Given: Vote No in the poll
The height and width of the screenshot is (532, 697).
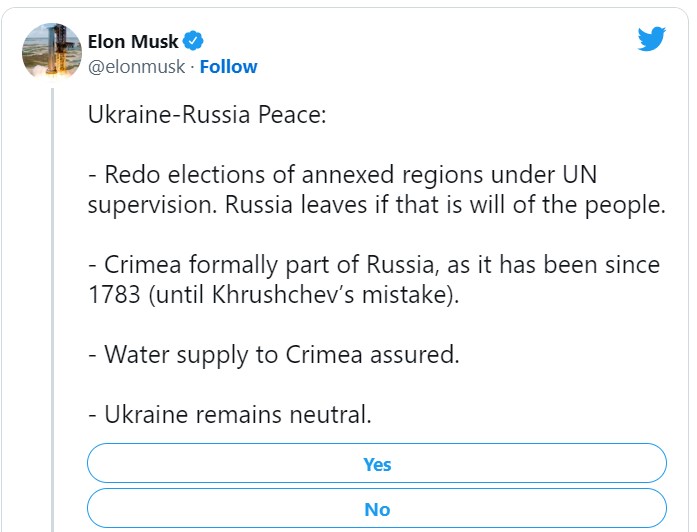Looking at the screenshot, I should (x=377, y=509).
